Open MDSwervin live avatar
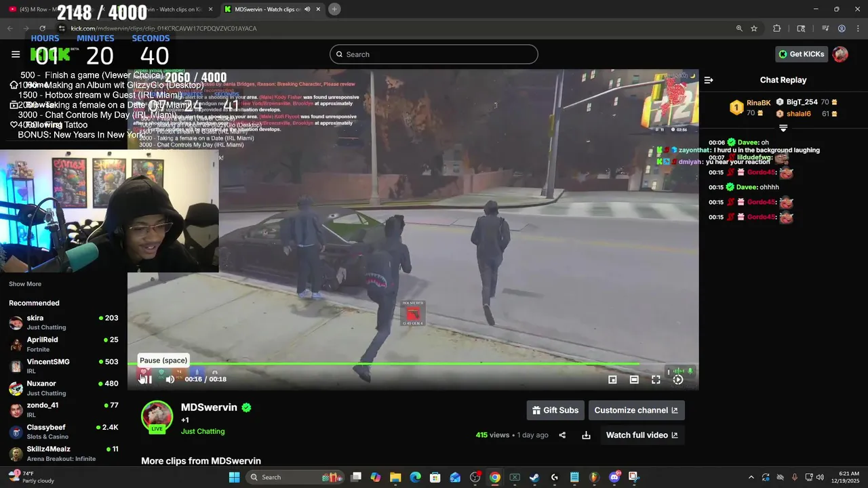The image size is (868, 488). tap(157, 417)
